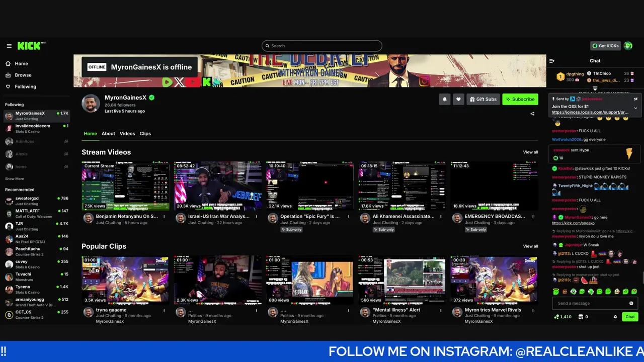This screenshot has width=644, height=362.
Task: Open options menu for Myron tries Marvel Rivals clip
Action: [x=533, y=310]
